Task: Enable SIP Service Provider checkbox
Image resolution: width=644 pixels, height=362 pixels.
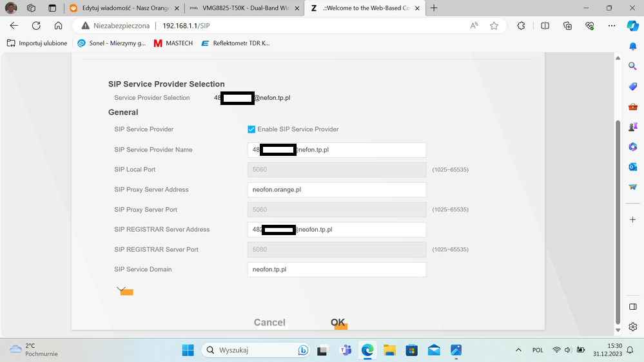Action: click(251, 129)
